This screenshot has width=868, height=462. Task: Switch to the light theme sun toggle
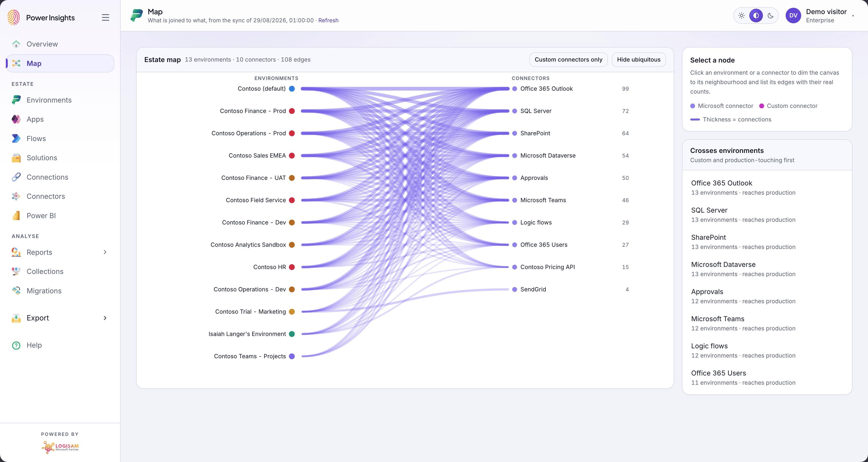741,16
